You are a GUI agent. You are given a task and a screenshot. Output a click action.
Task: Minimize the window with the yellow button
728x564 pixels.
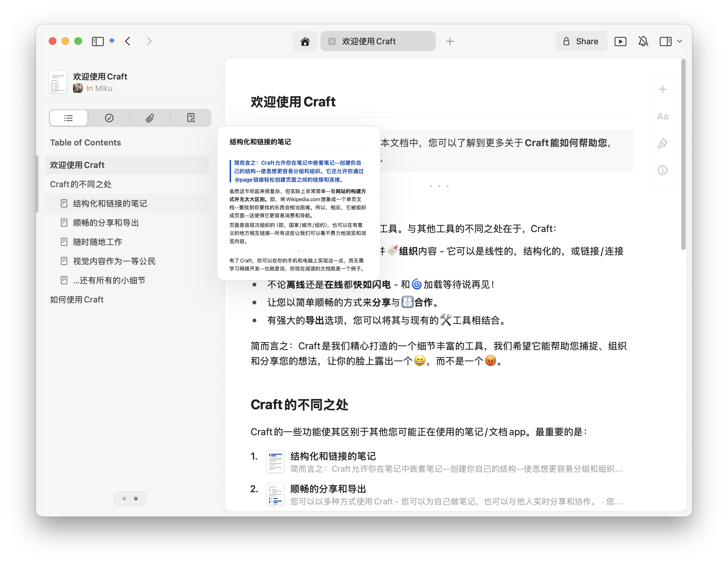(65, 41)
